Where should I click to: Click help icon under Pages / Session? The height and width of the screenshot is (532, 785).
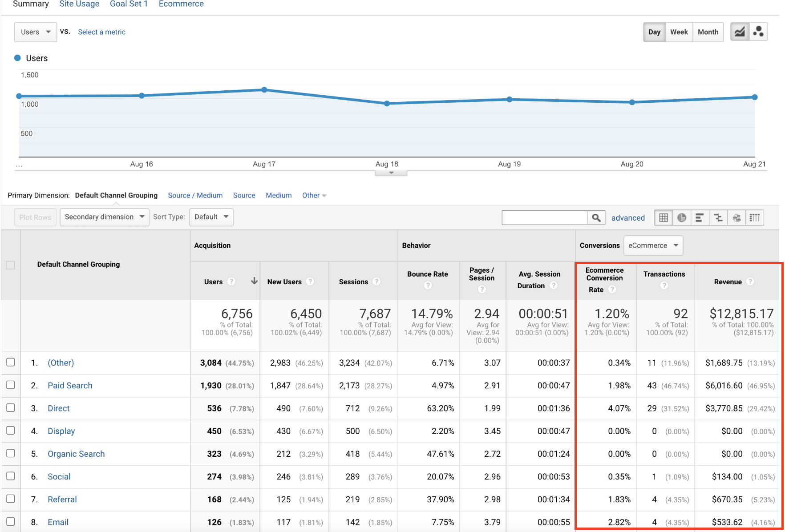pos(482,290)
